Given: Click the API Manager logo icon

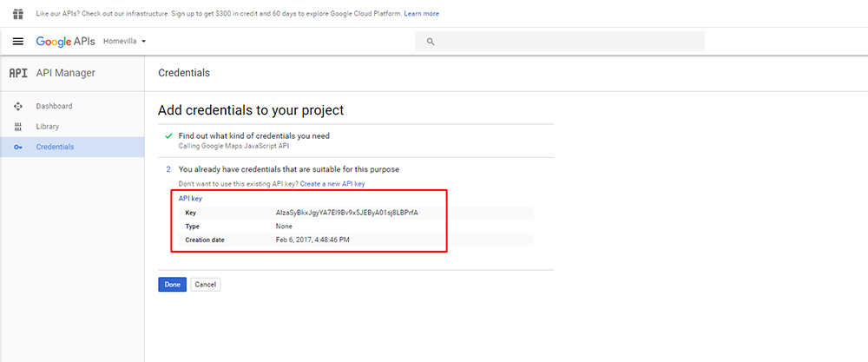Looking at the screenshot, I should [x=18, y=73].
